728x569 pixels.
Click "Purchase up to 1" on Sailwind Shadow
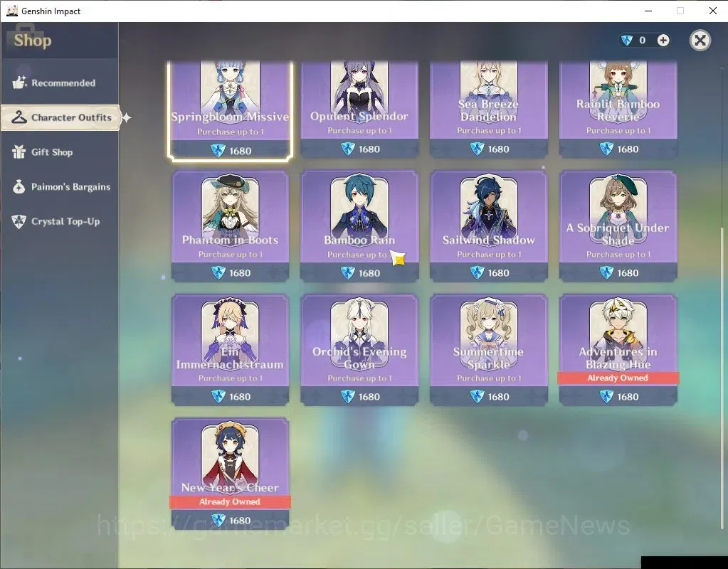coord(489,255)
